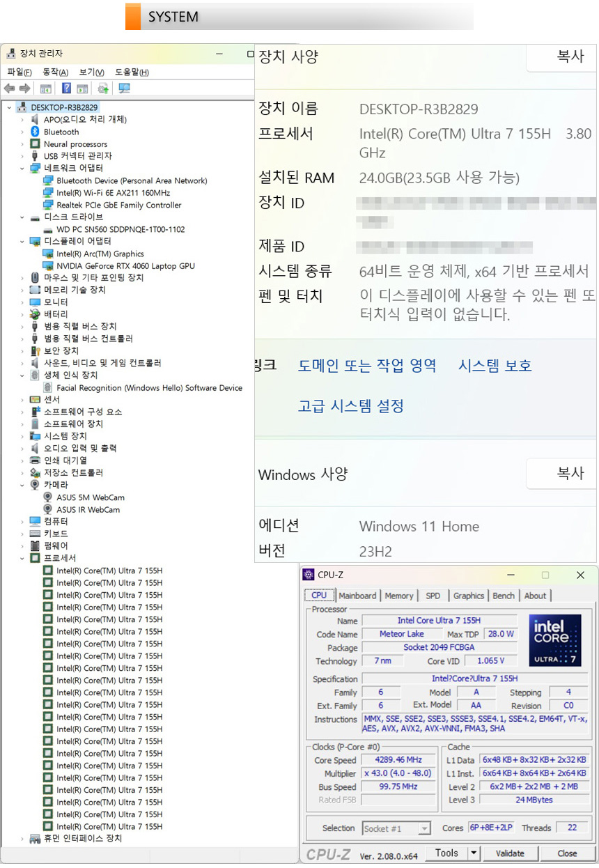Switch to the SPD tab in CPU-Z
599x868 pixels.
click(433, 596)
